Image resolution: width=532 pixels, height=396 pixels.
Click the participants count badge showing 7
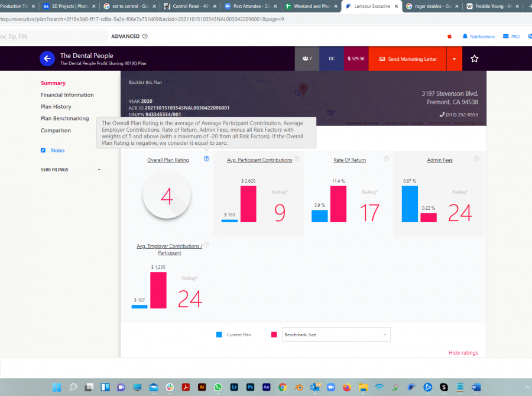pos(307,59)
